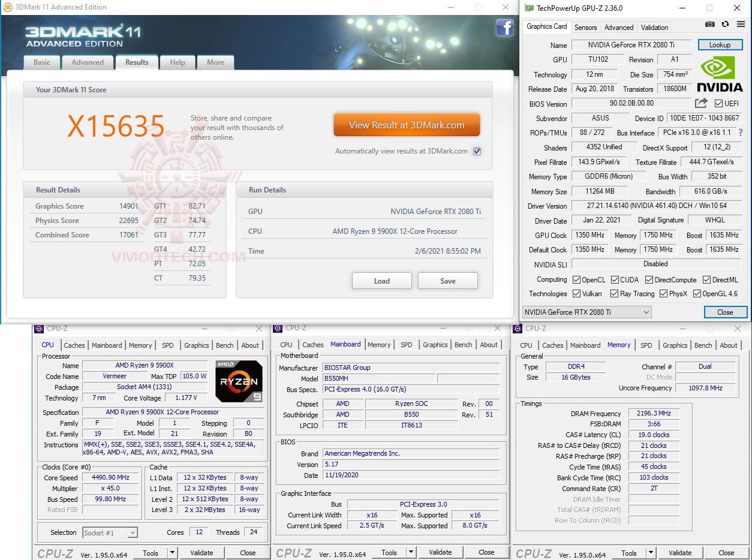Click the title bar icon of the CPU-Z mainboard window

click(277, 328)
